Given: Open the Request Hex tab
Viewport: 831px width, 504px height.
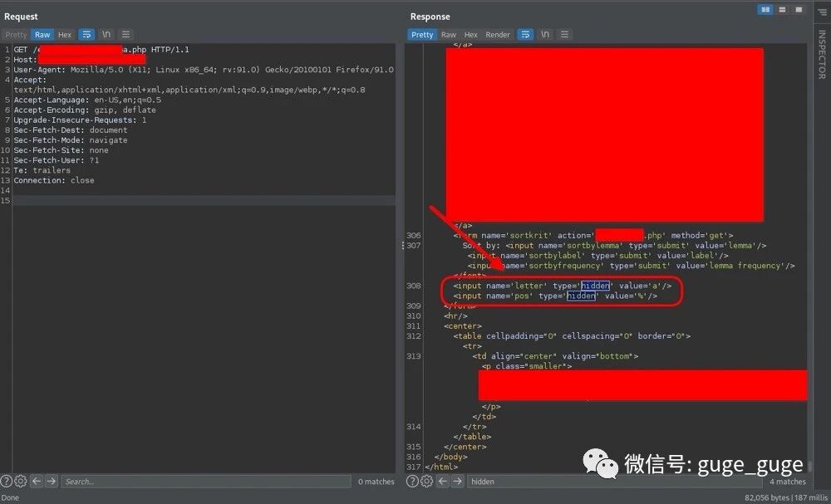Looking at the screenshot, I should [x=65, y=34].
